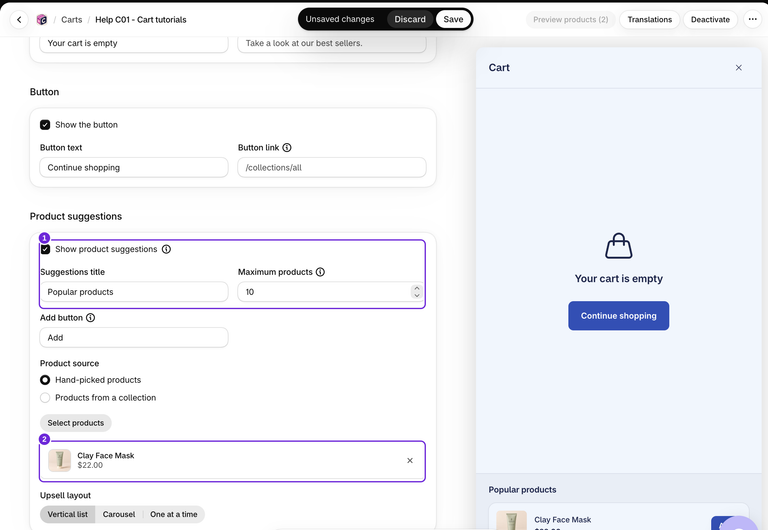768x530 pixels.
Task: Click the Unsaved changes label
Action: 340,19
